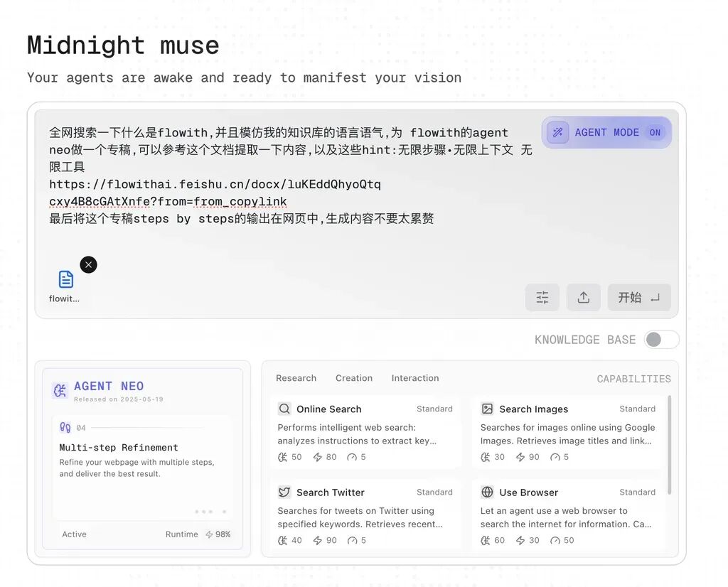Switch to the Research tab

296,378
